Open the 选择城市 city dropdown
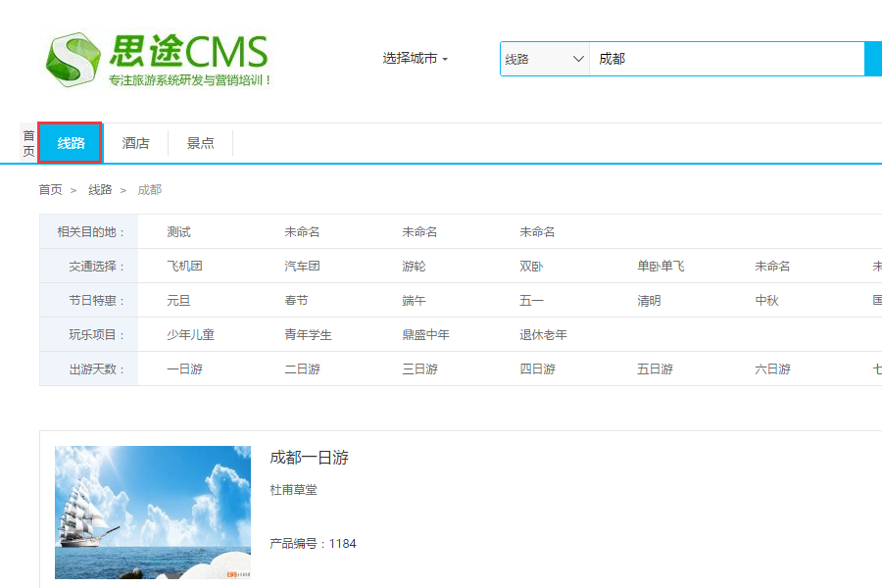Viewport: 882px width, 588px height. 415,59
